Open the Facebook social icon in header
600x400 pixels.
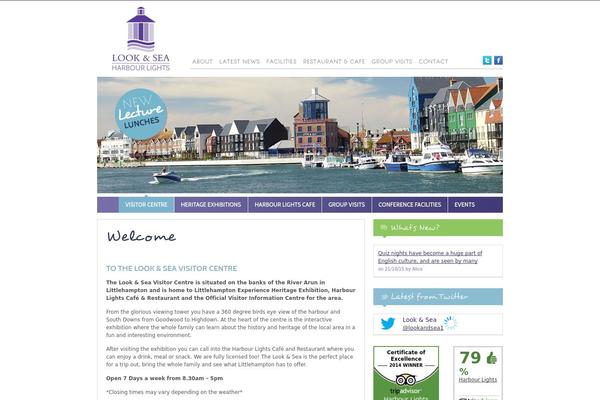point(498,60)
